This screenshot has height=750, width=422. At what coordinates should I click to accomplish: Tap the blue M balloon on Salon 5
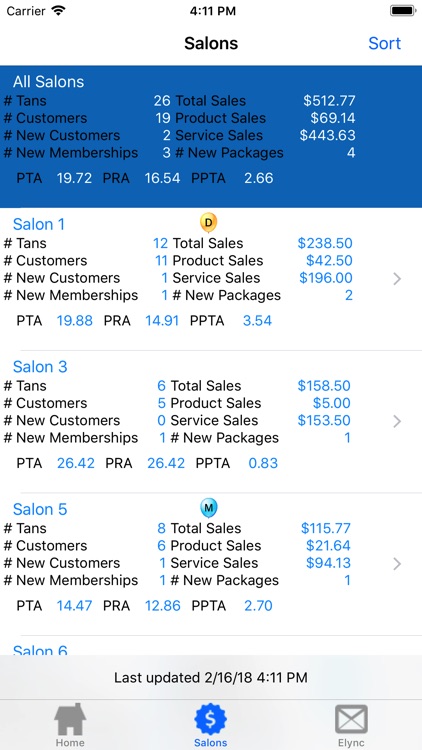pyautogui.click(x=208, y=508)
